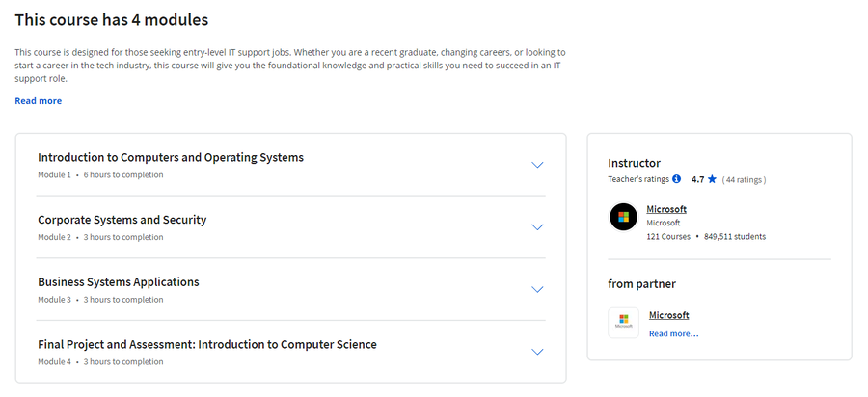Viewport: 868px width, 397px height.
Task: Select the Final Project and Assessment title
Action: click(x=207, y=344)
